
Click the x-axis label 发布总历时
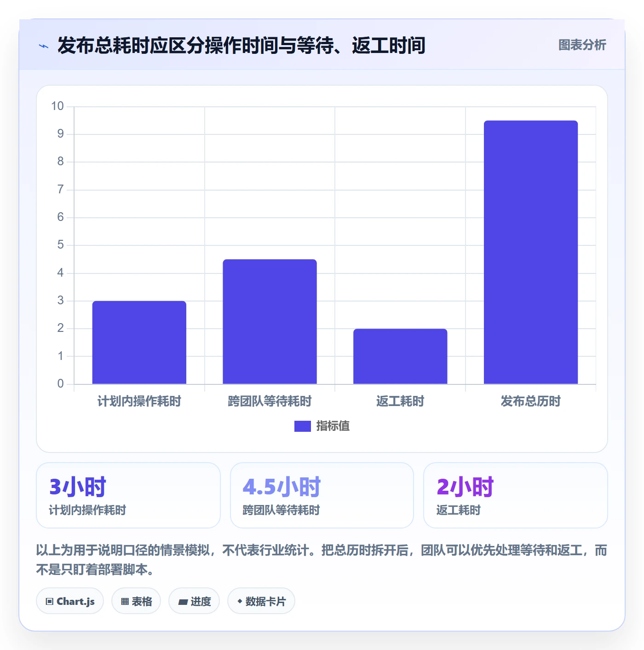click(531, 401)
